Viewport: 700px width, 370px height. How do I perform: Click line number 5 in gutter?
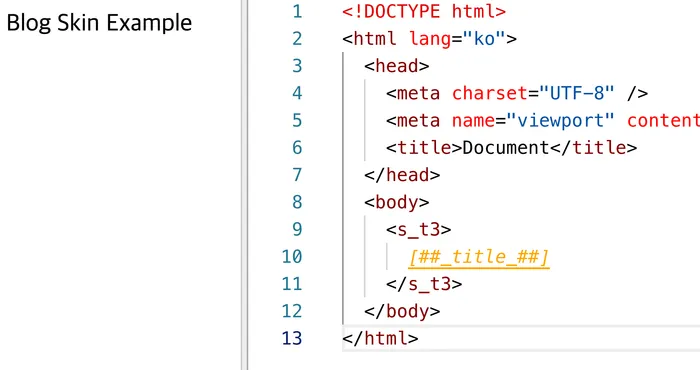[x=297, y=121]
